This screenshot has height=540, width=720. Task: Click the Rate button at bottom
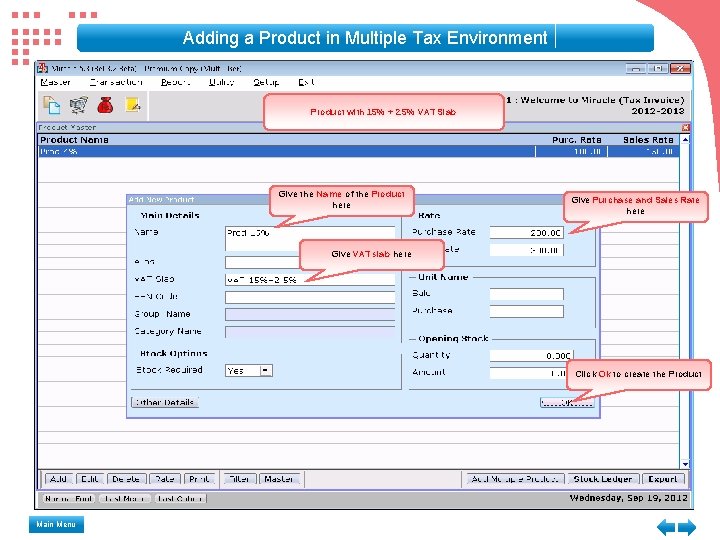165,479
